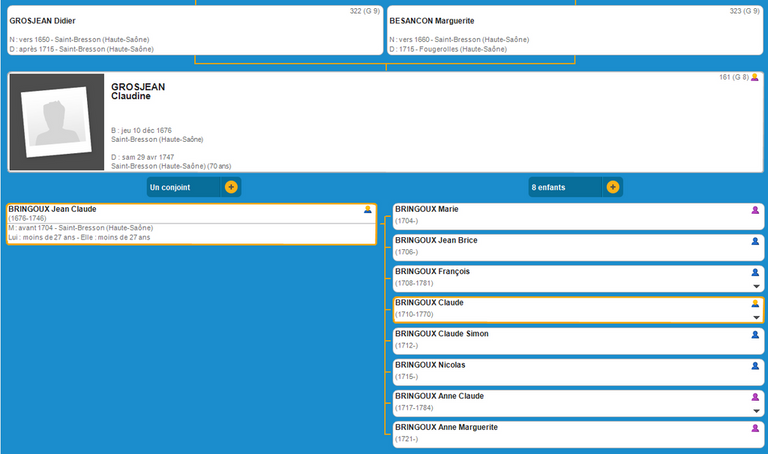Click the plus icon beside Un conjoint

[x=231, y=187]
